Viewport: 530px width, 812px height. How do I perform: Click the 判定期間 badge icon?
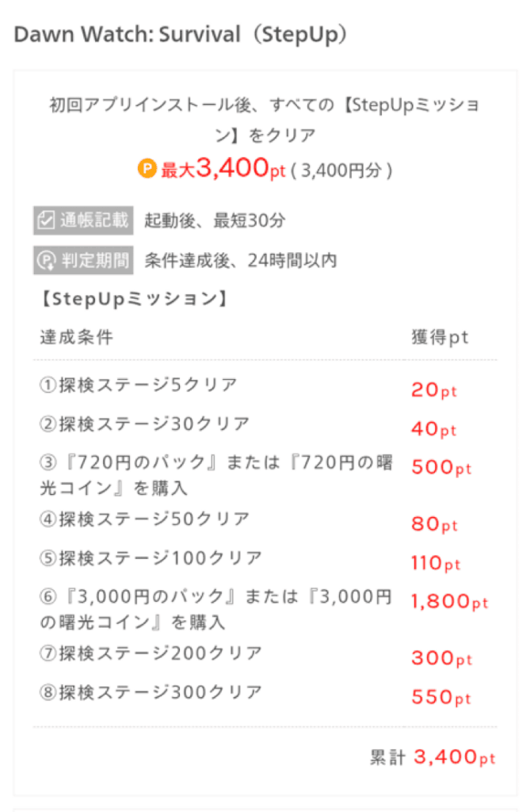coord(83,260)
